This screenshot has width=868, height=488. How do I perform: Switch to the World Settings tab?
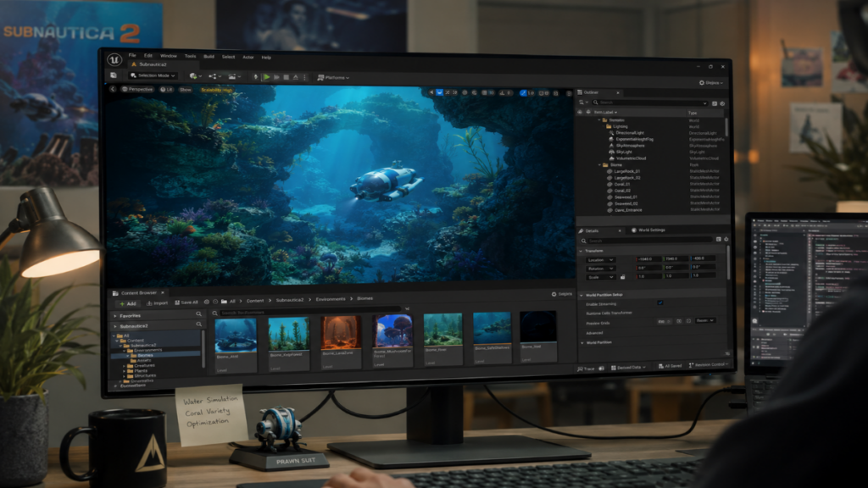(648, 230)
